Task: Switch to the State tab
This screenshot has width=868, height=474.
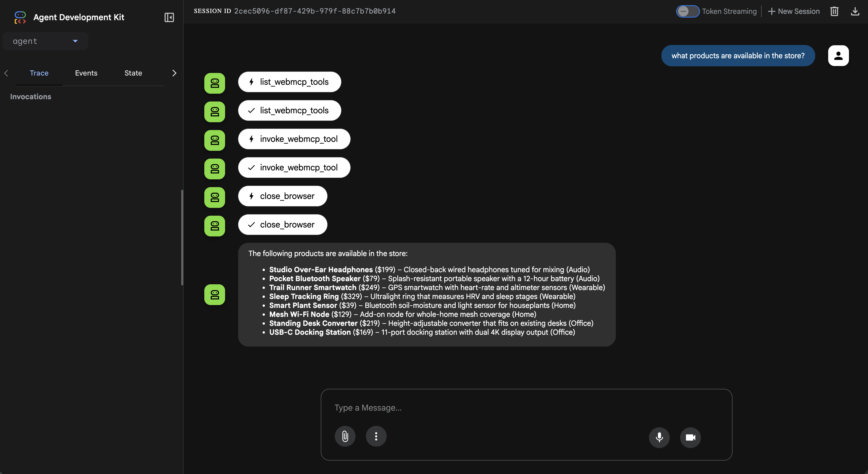Action: pyautogui.click(x=133, y=73)
